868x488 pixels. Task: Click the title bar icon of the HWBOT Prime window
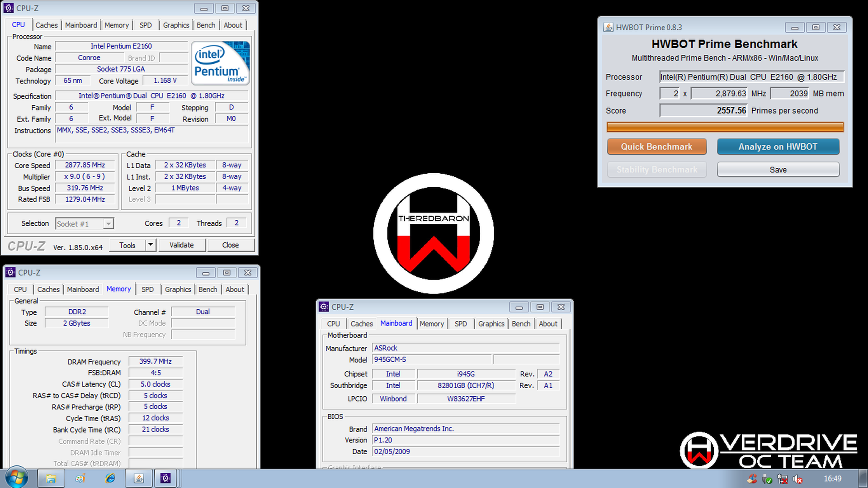click(609, 28)
